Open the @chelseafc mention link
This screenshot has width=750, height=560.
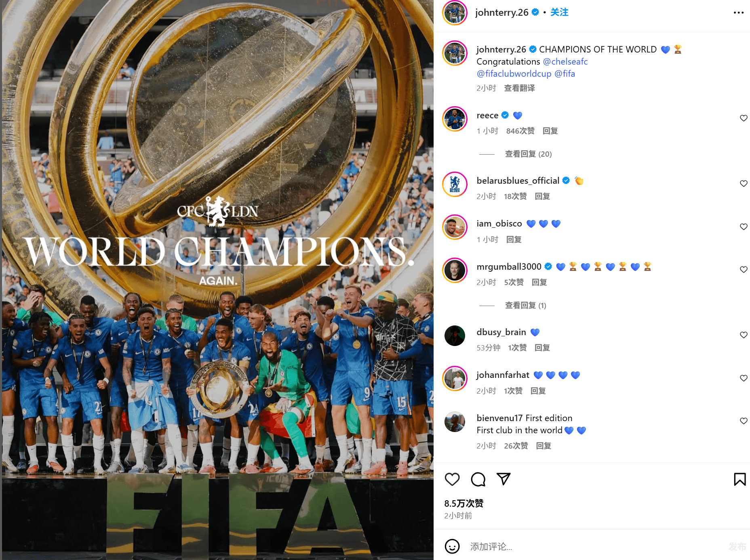(565, 61)
